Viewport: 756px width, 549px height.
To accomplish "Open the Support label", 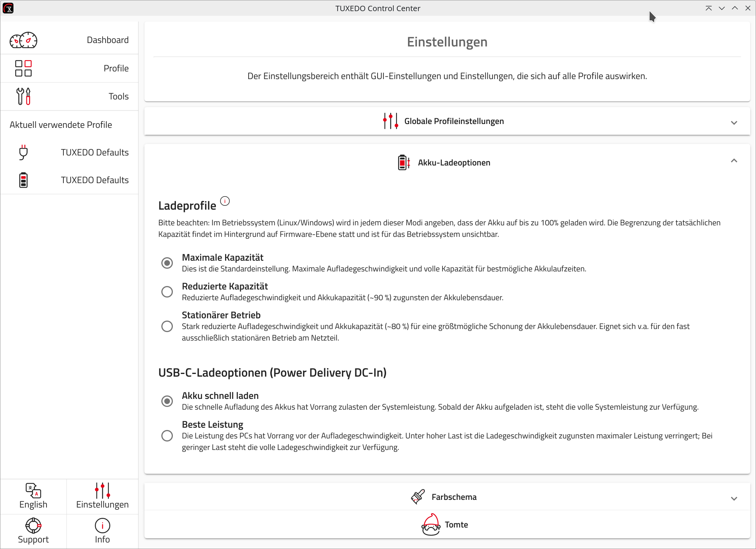I will pyautogui.click(x=33, y=539).
